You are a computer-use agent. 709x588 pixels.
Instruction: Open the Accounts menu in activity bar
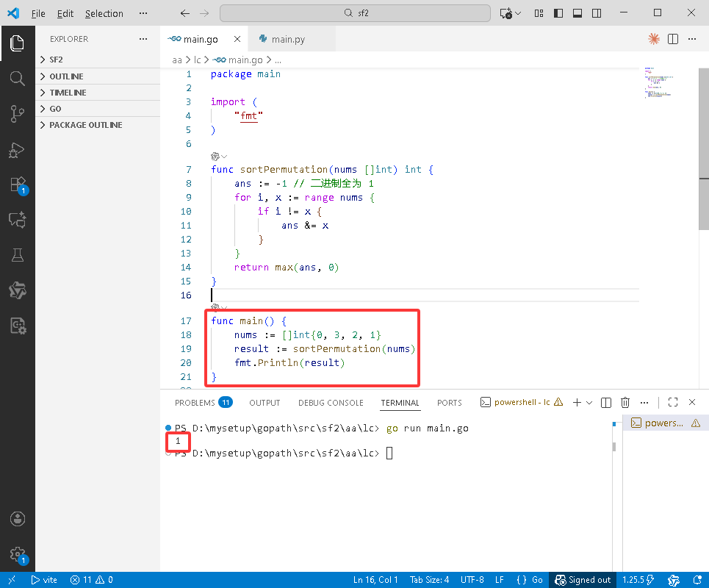(17, 519)
